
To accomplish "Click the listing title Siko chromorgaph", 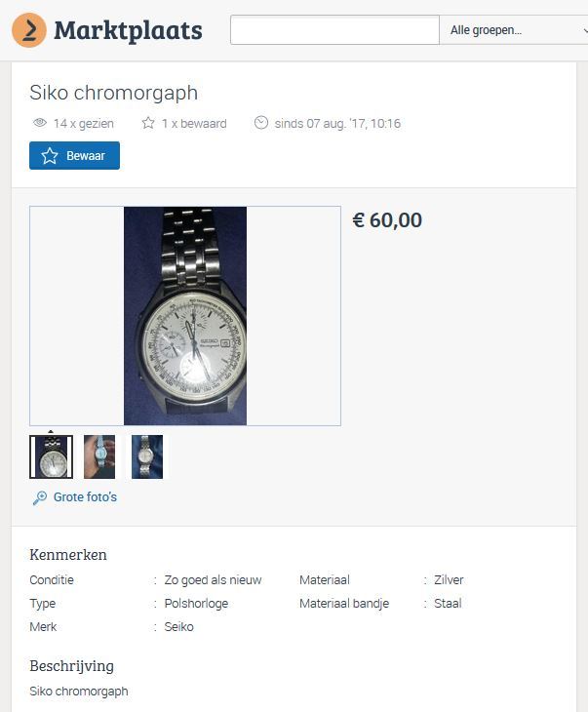I will coord(113,93).
